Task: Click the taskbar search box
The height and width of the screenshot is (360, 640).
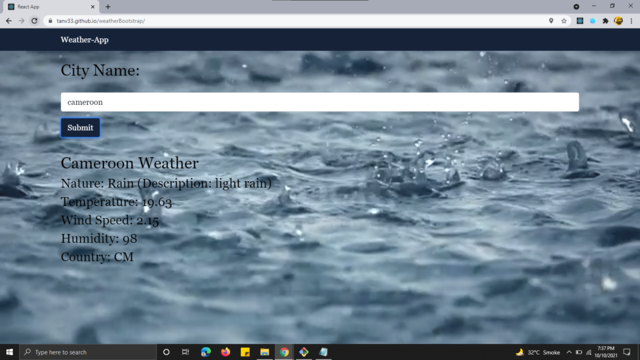Action: point(88,352)
